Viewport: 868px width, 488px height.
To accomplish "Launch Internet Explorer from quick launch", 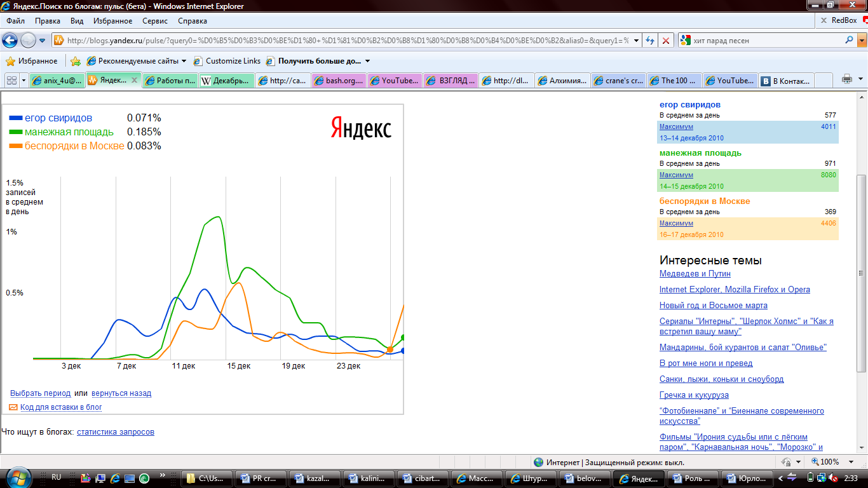I will 116,478.
